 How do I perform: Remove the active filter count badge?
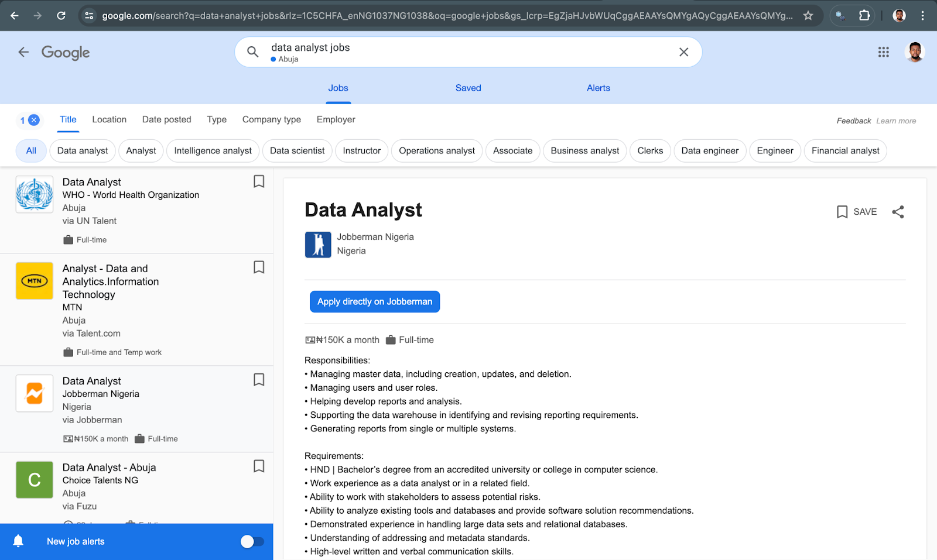pyautogui.click(x=34, y=120)
